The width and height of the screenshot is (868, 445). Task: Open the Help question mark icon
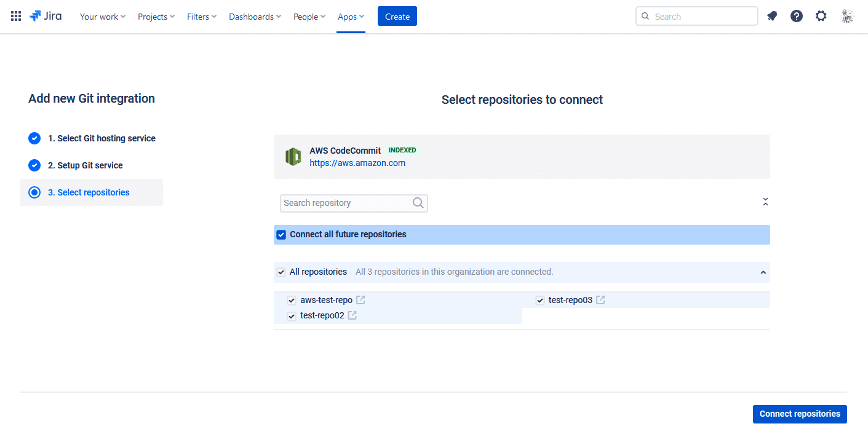point(797,17)
